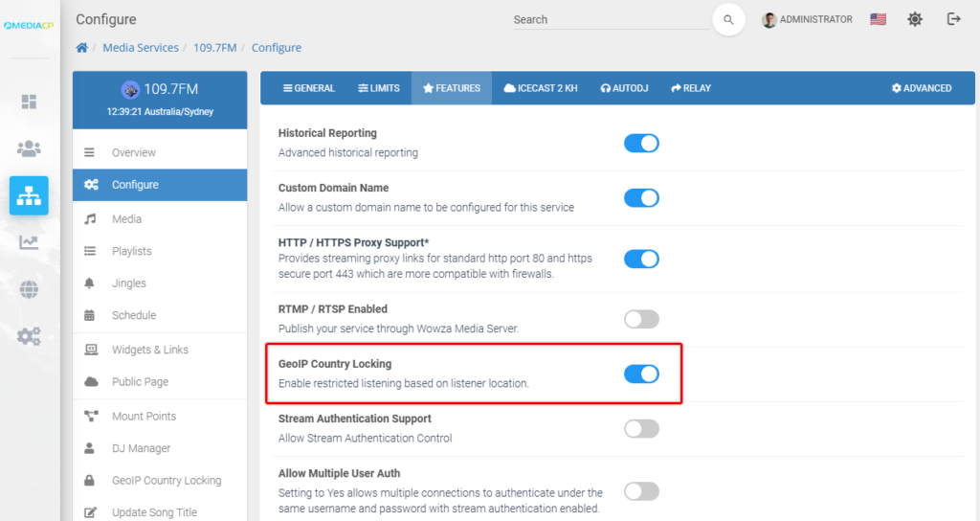980x521 pixels.
Task: Click the statistics chart icon in sidebar
Action: point(29,242)
